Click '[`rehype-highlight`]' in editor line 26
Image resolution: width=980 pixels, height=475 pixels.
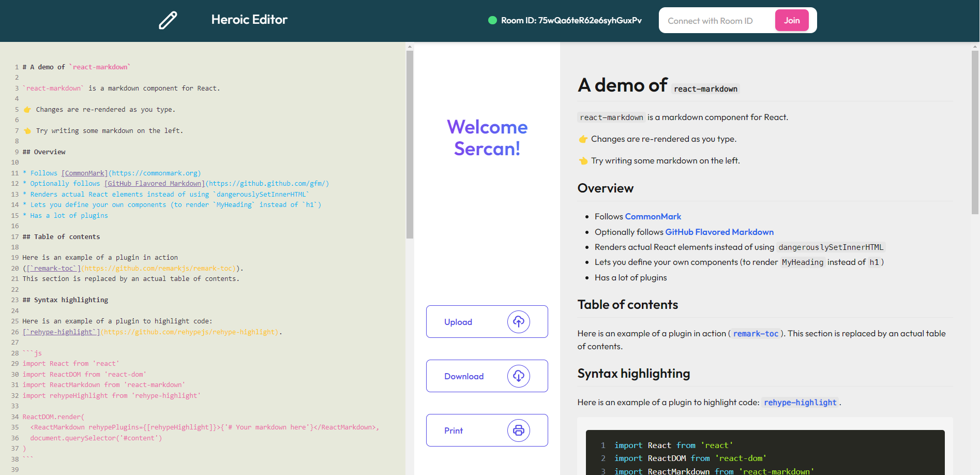[62, 332]
